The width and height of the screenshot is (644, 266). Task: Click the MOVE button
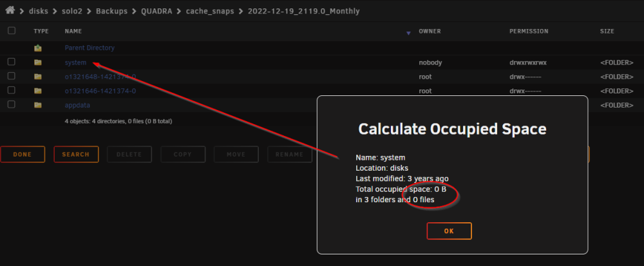[x=236, y=155]
